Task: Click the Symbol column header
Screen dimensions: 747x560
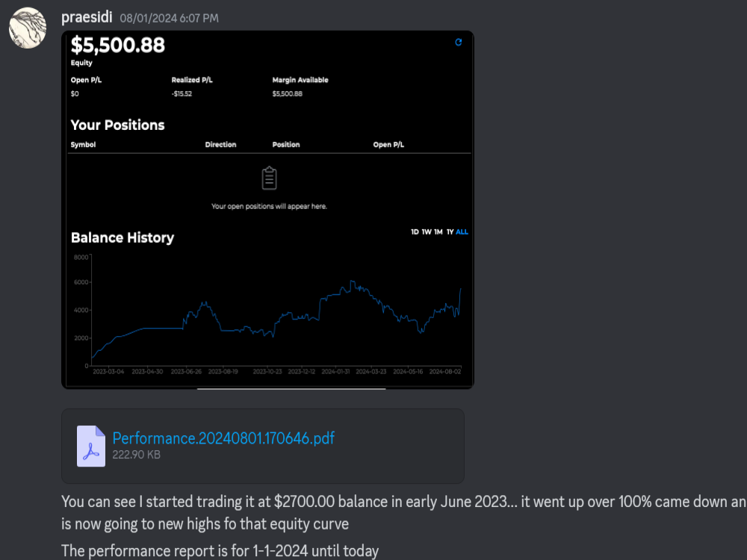Action: (83, 145)
